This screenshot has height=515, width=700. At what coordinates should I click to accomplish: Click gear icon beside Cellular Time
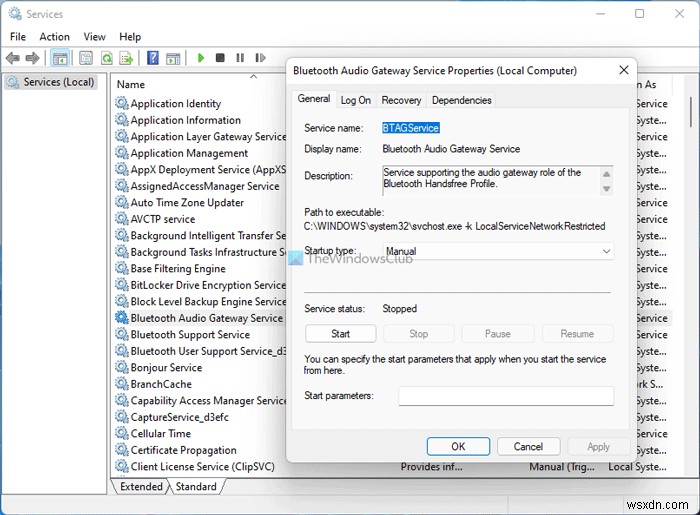pyautogui.click(x=121, y=433)
